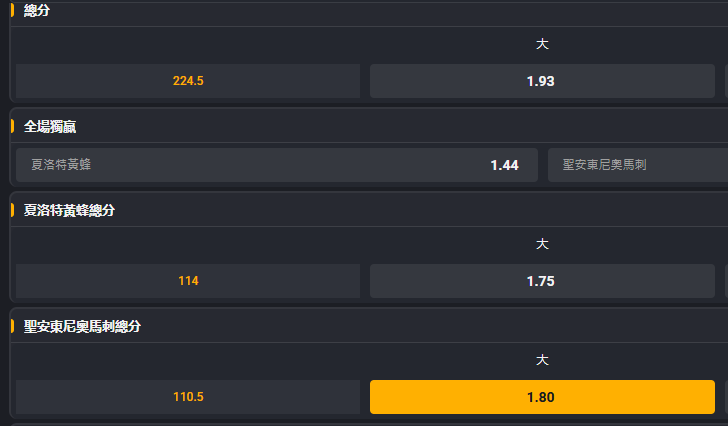728x426 pixels.
Task: Click the yellow marker beside 全場獨贏 title
Action: coord(12,127)
